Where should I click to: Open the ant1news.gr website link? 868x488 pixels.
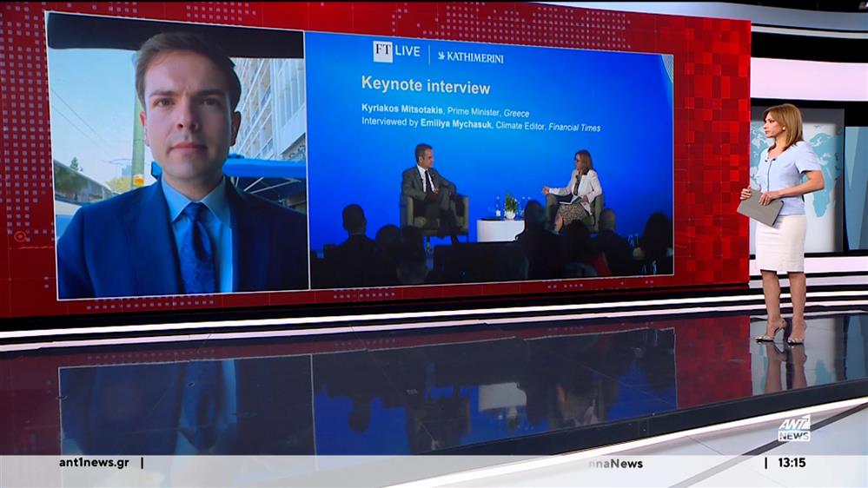(94, 463)
